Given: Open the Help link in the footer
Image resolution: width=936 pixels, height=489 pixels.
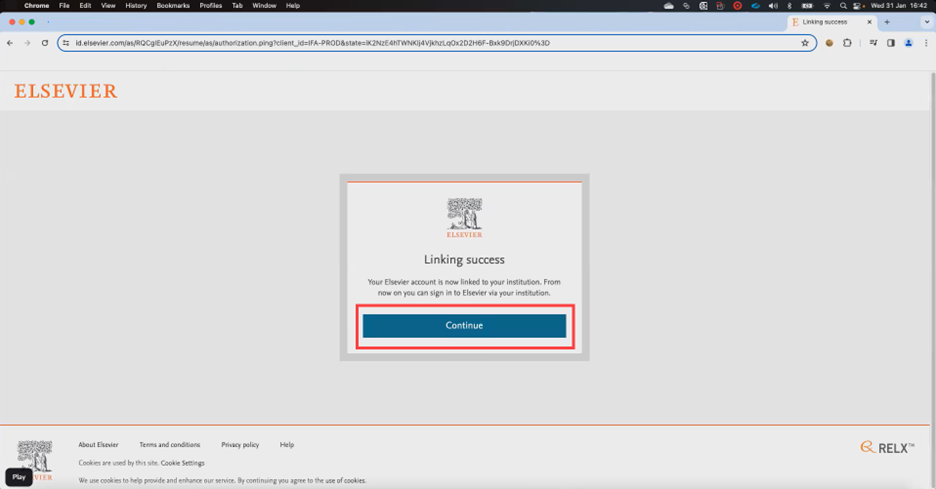Looking at the screenshot, I should 287,445.
